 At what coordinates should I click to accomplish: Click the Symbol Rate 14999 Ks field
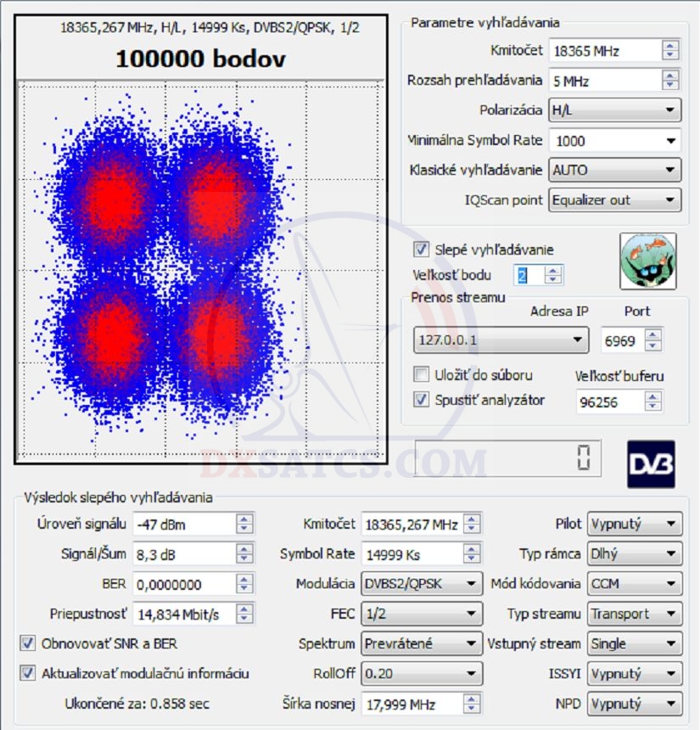pyautogui.click(x=411, y=554)
